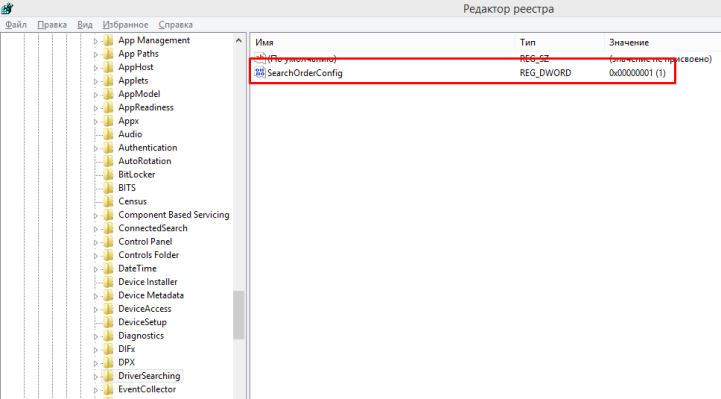Click the Control Panel folder icon

click(108, 242)
